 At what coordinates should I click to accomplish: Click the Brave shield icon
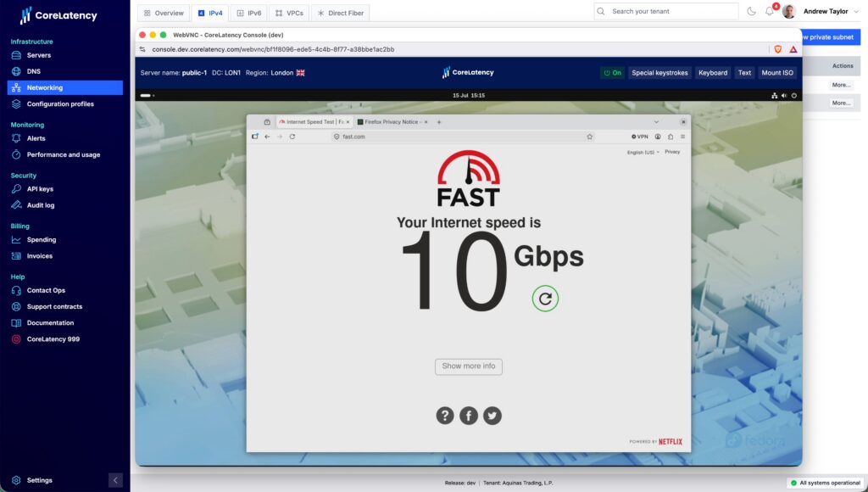[x=778, y=49]
